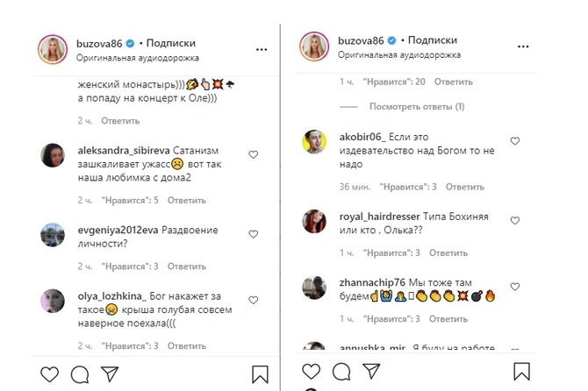
Task: Click 'Подписки' next to buzova86 on left
Action: [x=170, y=43]
